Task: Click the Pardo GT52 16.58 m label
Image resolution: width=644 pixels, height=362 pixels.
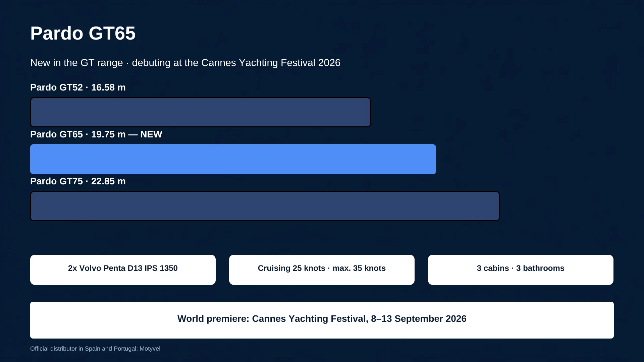Action: tap(78, 87)
